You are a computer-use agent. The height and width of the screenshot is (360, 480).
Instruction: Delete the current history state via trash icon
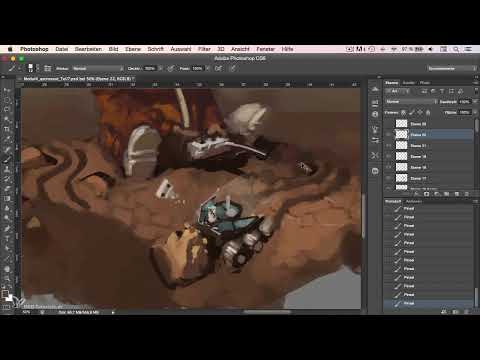pos(467,312)
